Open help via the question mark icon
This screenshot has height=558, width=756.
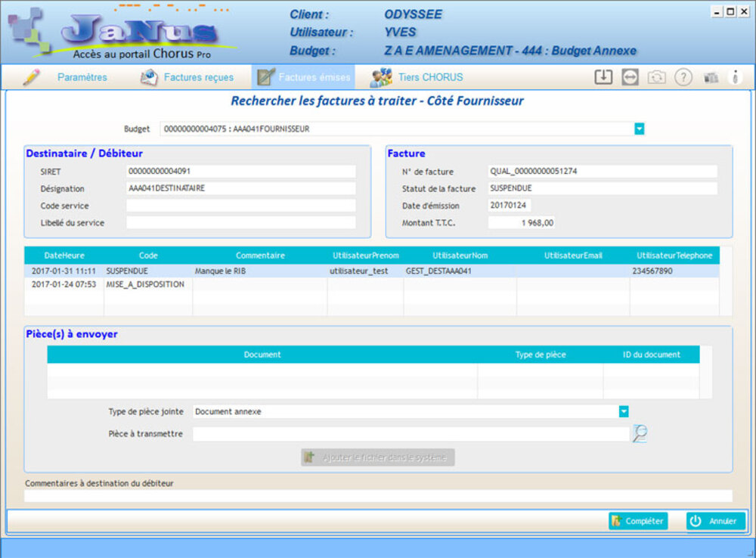pos(683,77)
